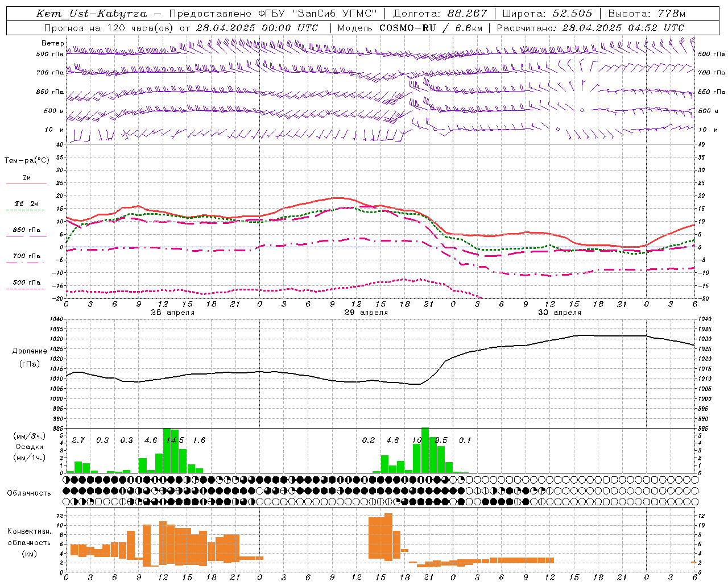This screenshot has height=582, width=728.
Task: Click the 2м temperature legend entry
Action: tap(27, 177)
